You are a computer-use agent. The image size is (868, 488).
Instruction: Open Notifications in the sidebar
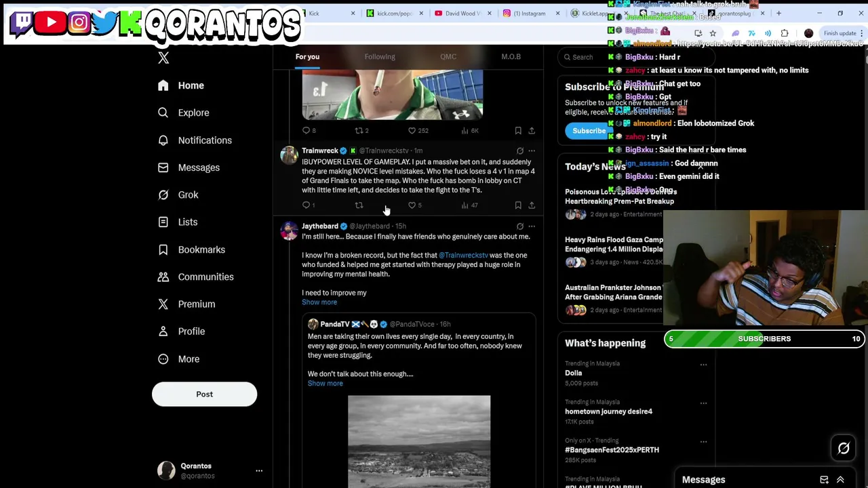tap(195, 140)
